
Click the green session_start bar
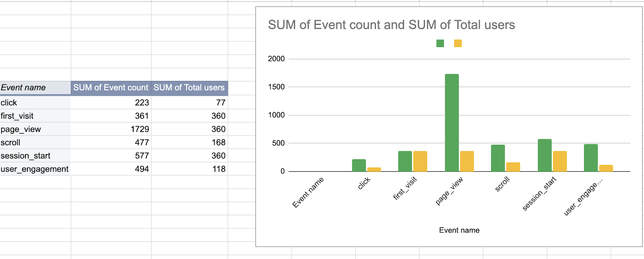[545, 155]
